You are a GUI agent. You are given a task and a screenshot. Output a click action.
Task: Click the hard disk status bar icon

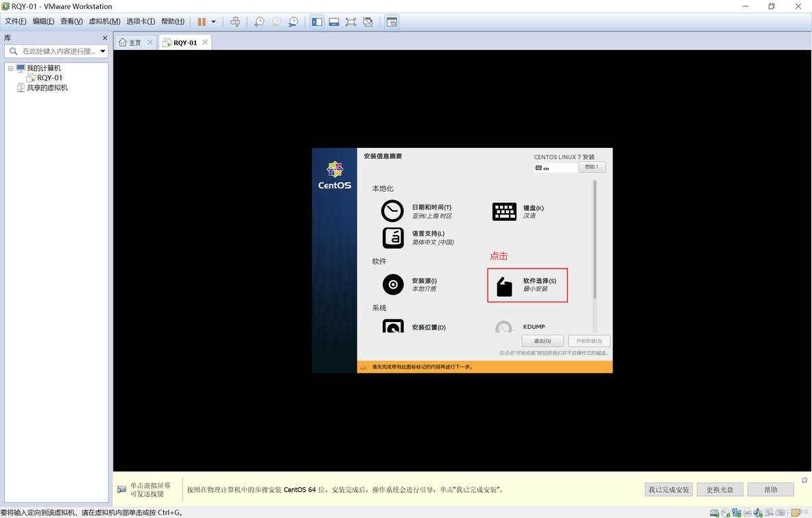[x=714, y=513]
